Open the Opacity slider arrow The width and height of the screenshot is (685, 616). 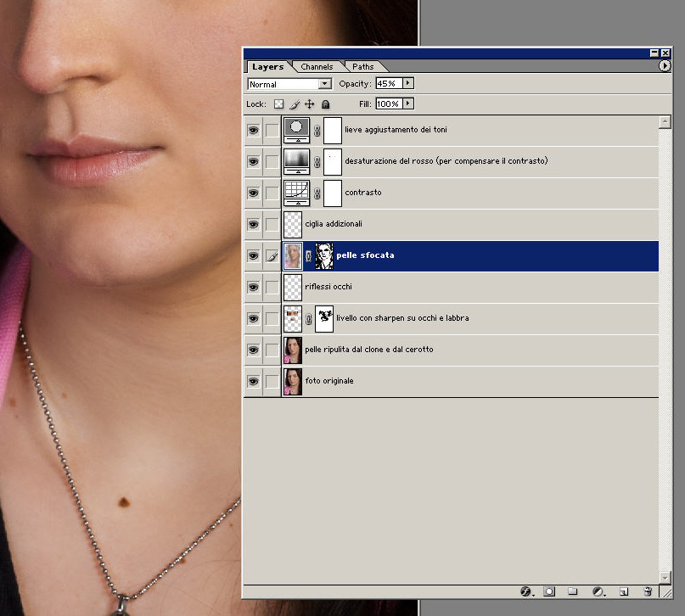pyautogui.click(x=408, y=83)
